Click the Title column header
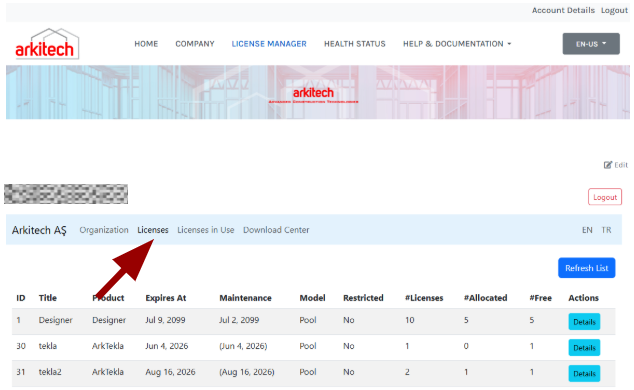The height and width of the screenshot is (390, 634). tap(48, 298)
